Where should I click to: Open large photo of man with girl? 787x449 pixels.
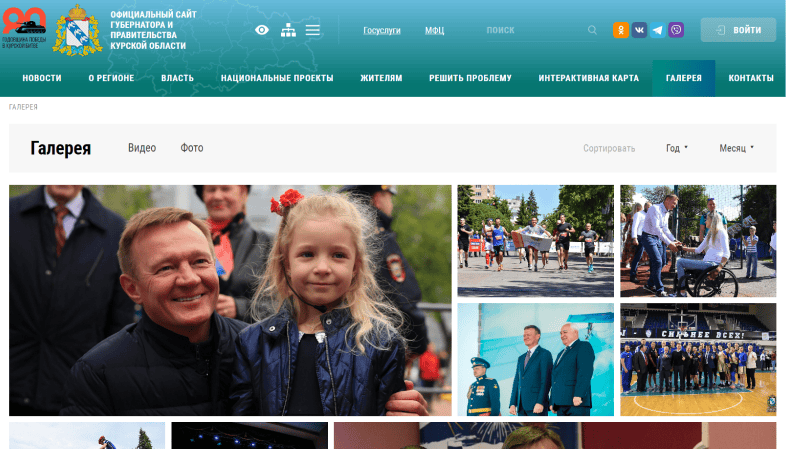point(230,300)
